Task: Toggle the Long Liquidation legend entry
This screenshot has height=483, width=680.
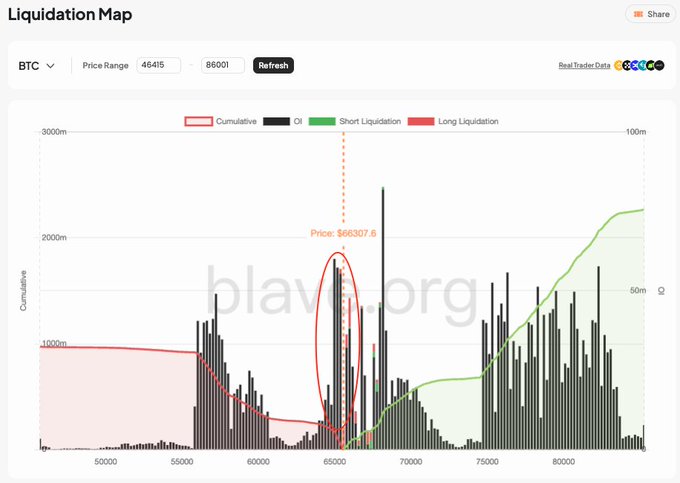Action: (x=453, y=121)
